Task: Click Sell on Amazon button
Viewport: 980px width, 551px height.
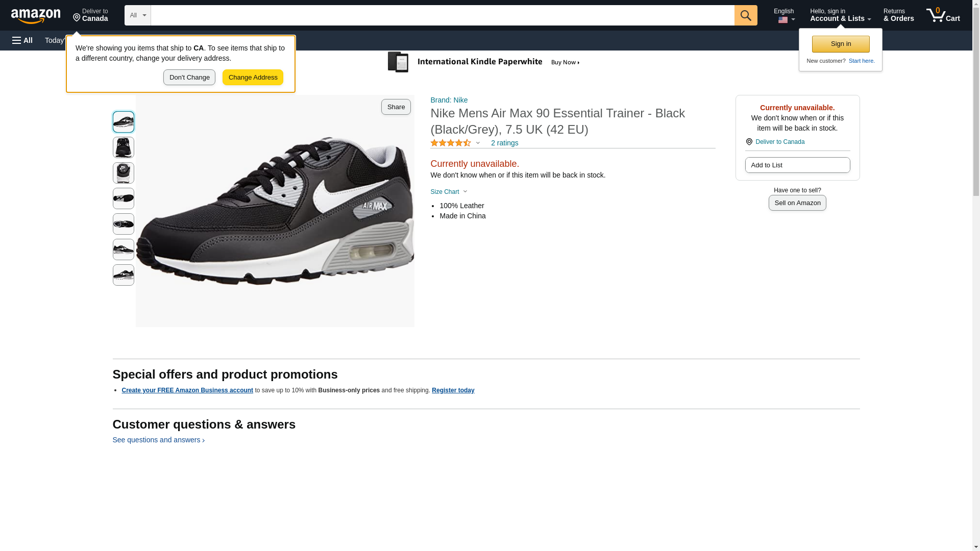Action: click(x=797, y=203)
